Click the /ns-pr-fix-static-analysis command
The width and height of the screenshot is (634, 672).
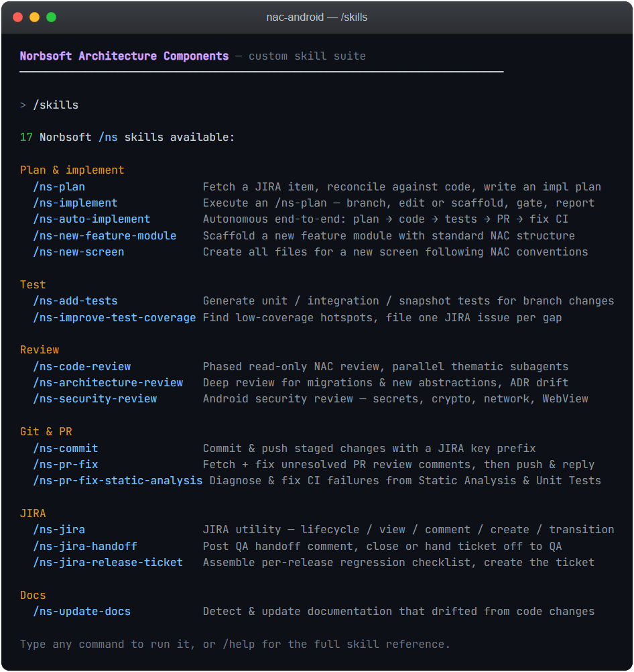[x=118, y=480]
